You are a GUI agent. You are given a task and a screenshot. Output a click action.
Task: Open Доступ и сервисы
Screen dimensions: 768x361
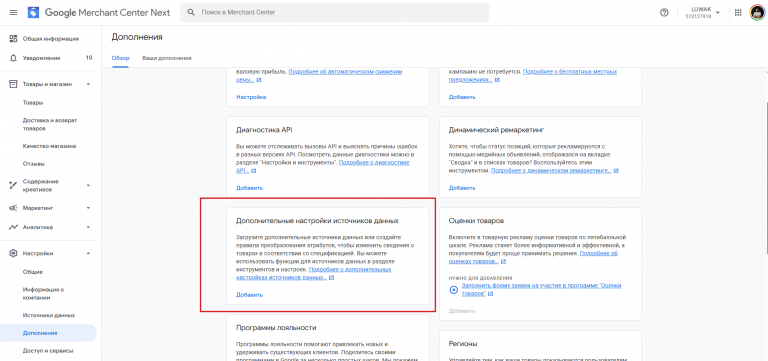tap(48, 351)
